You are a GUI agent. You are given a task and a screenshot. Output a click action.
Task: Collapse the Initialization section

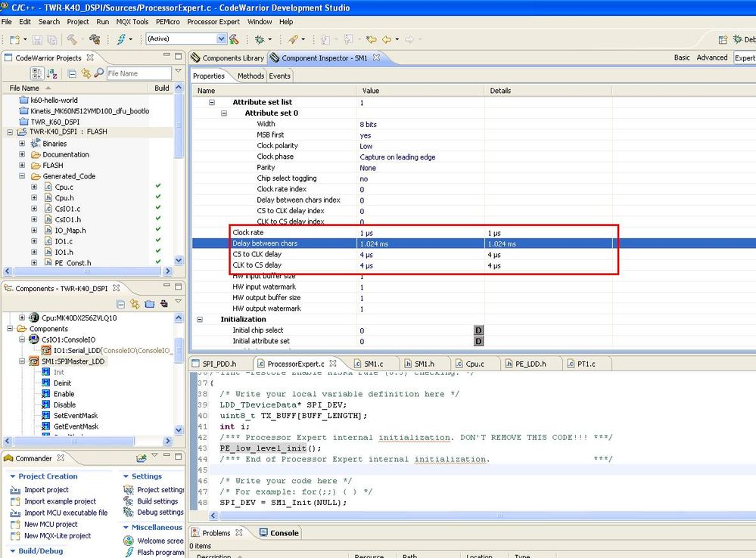coord(200,320)
